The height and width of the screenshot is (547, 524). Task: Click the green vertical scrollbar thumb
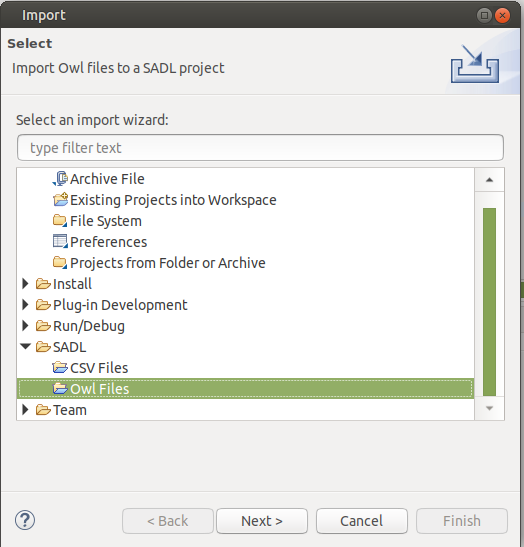pos(489,302)
